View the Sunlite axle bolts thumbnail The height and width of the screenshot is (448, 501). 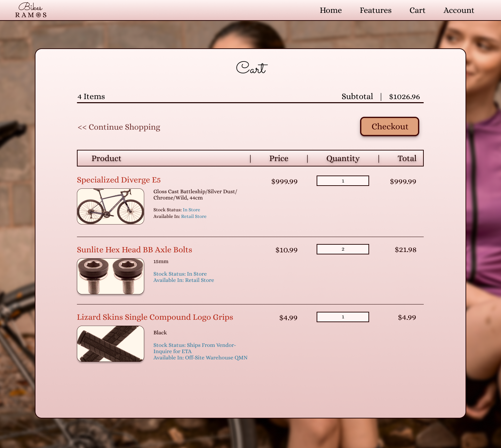pos(111,276)
